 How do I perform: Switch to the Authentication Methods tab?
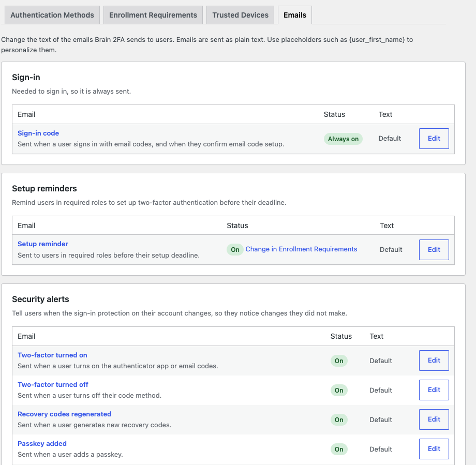[x=52, y=15]
